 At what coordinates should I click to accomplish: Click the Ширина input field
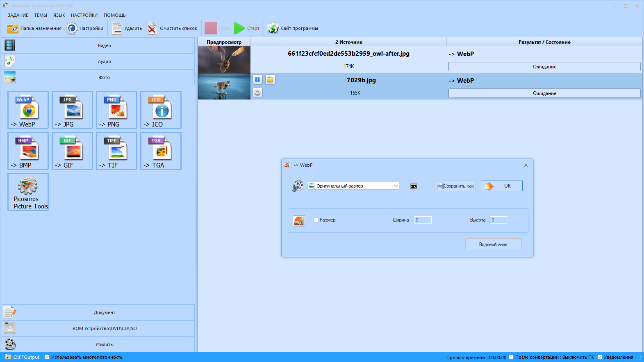tap(423, 220)
